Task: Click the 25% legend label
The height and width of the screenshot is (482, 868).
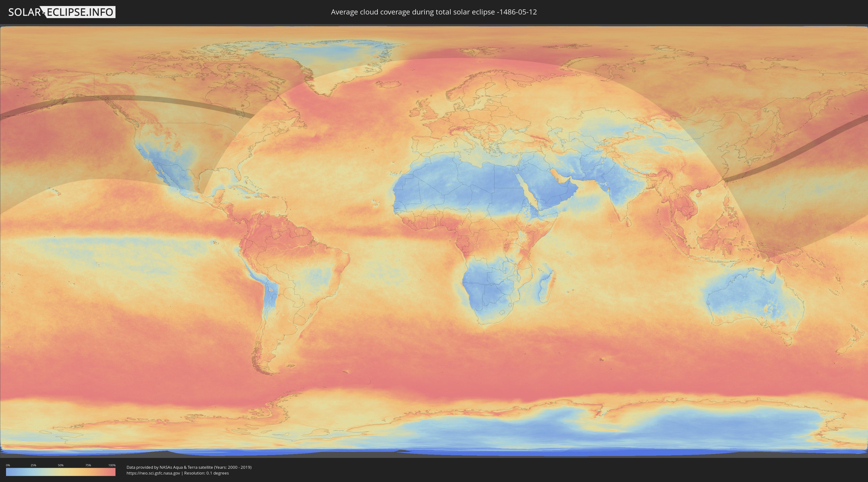Action: pos(33,465)
